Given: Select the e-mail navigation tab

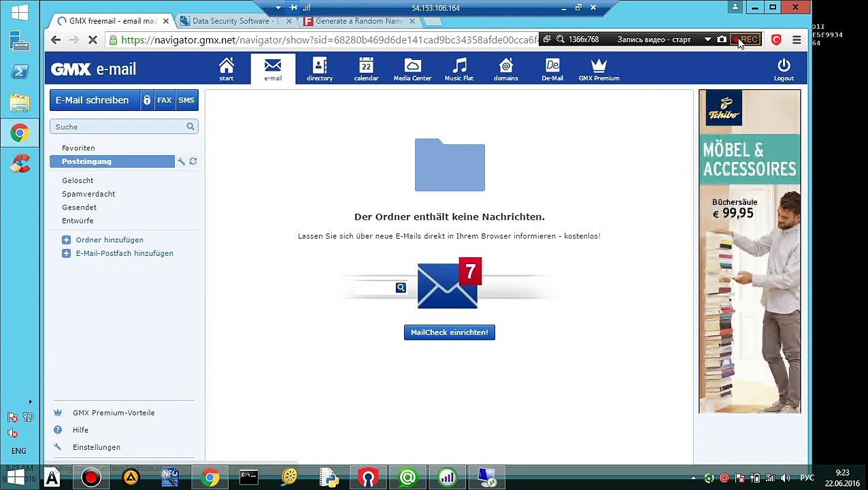Looking at the screenshot, I should click(273, 69).
